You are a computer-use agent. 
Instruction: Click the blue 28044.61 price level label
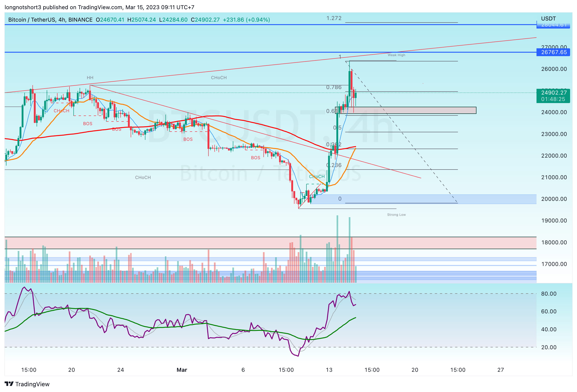point(553,25)
